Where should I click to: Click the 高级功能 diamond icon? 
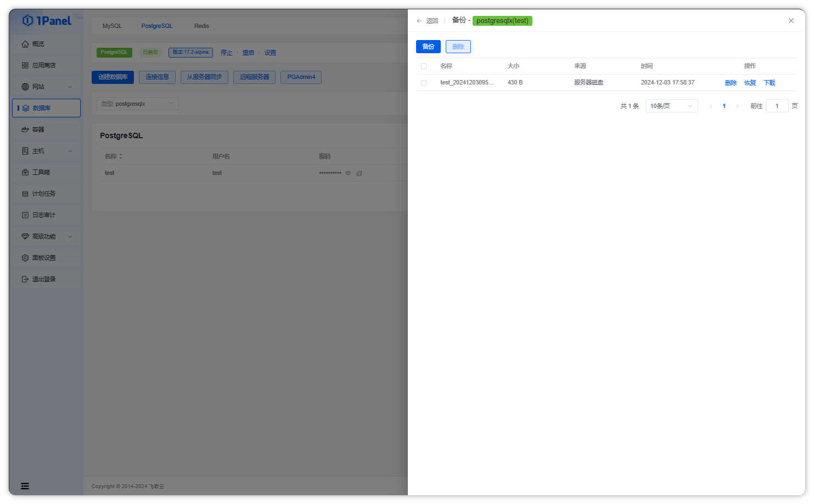[25, 236]
